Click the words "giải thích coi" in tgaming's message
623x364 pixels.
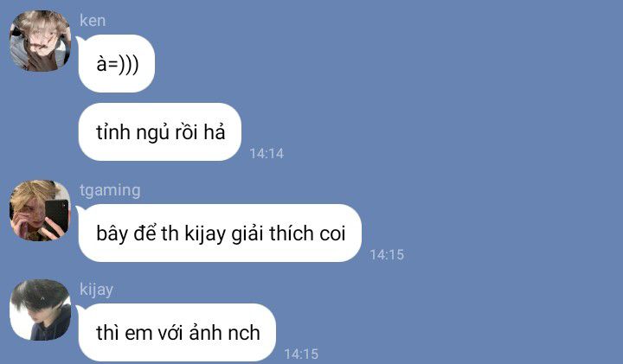click(288, 233)
